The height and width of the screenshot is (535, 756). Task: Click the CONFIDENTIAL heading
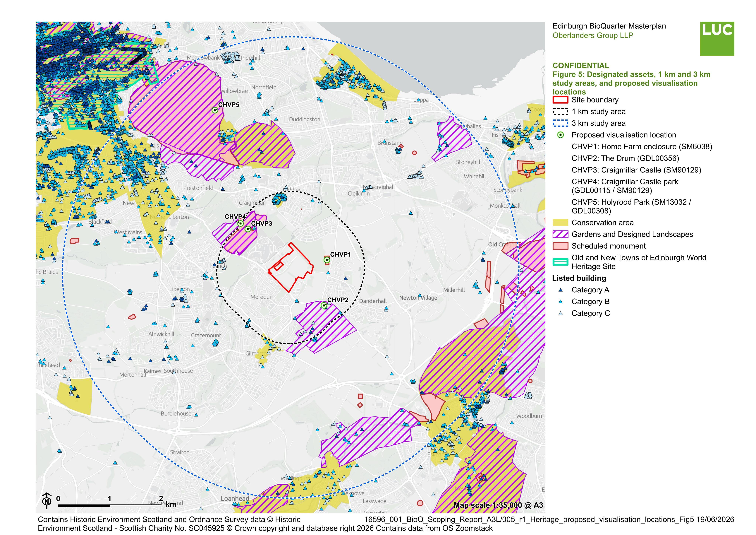click(581, 66)
